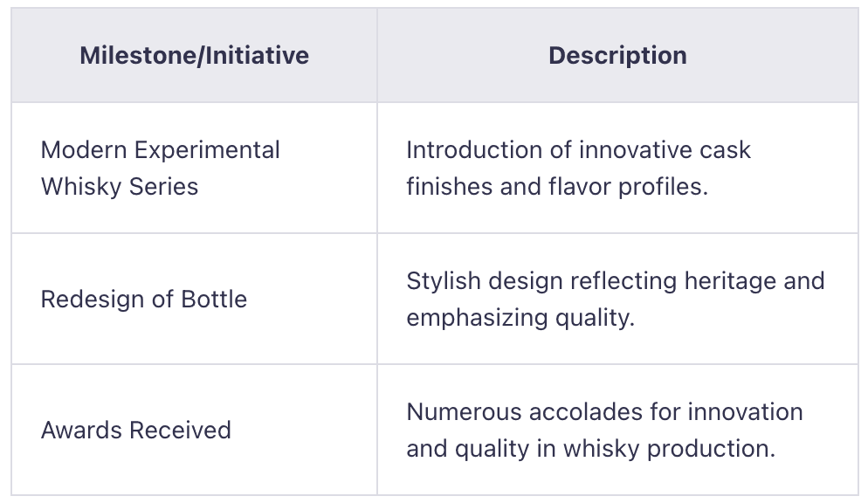Click the 'Stylish design reflecting heritage and' line
This screenshot has height=503, width=868.
coord(615,280)
